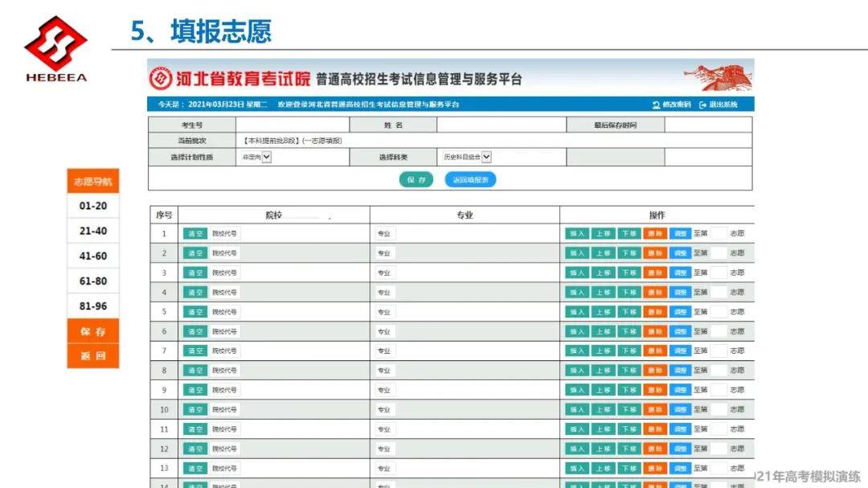The height and width of the screenshot is (488, 868).
Task: Clear row 1 with its 清空 button
Action: pyautogui.click(x=194, y=233)
